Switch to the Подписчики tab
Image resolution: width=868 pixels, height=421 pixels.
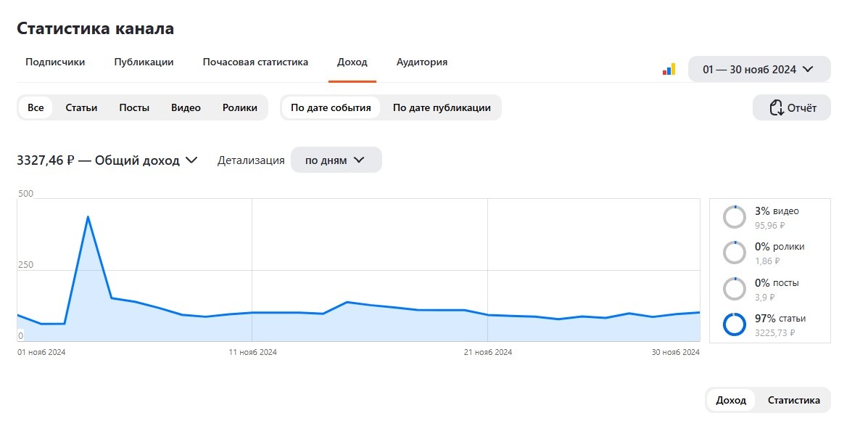coord(55,62)
